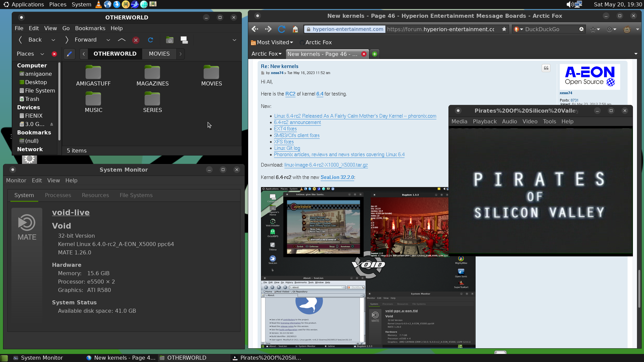Select the MOVIES breadcrumb button

tap(159, 54)
